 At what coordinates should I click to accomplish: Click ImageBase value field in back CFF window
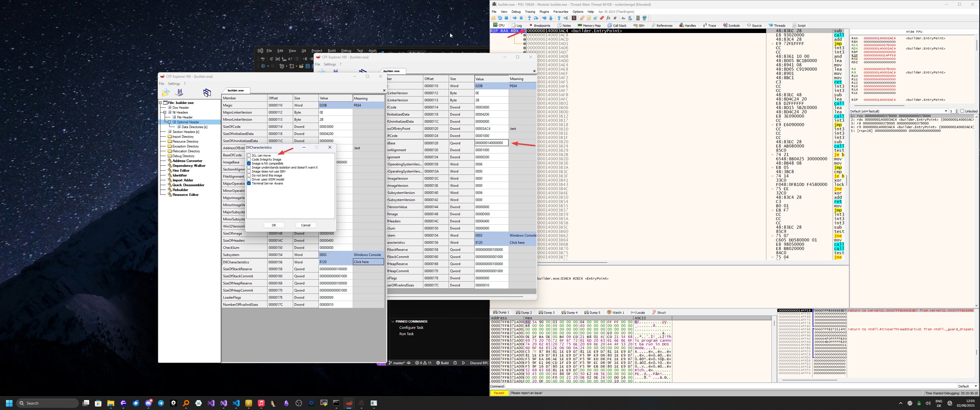(491, 143)
